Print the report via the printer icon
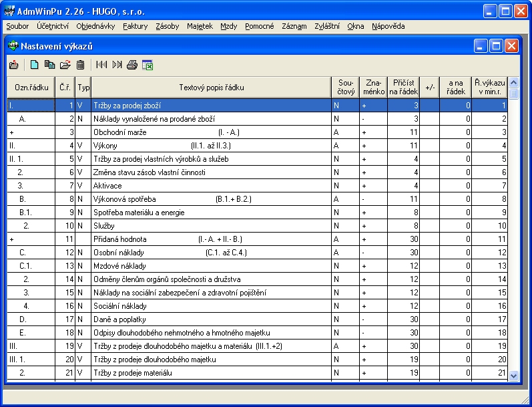The width and height of the screenshot is (532, 407). pos(132,65)
